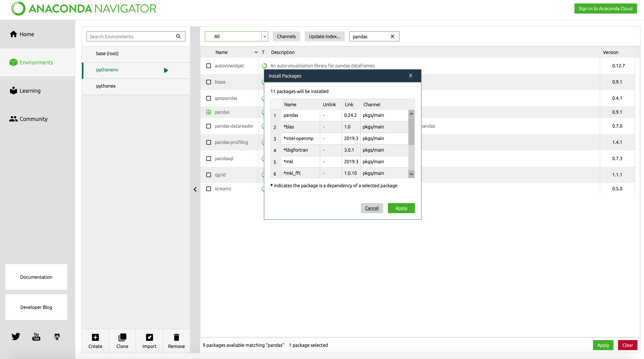The height and width of the screenshot is (359, 644).
Task: Close the Install Packages dialog
Action: coord(410,76)
